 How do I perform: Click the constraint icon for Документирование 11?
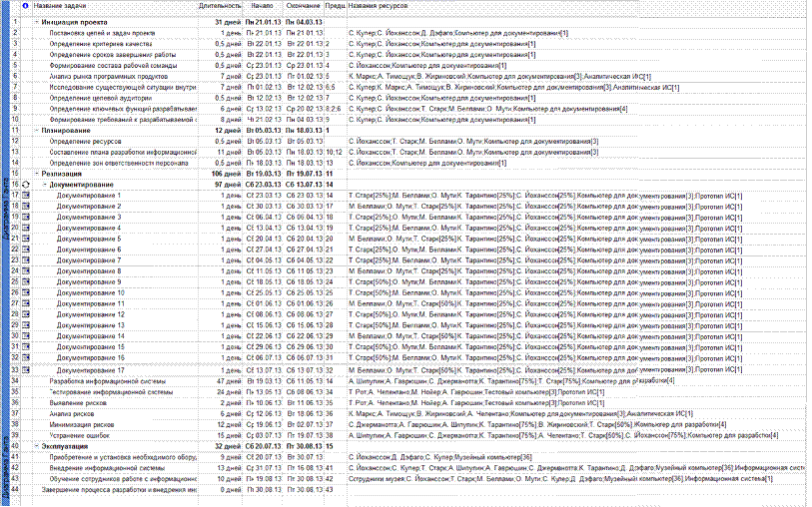(x=26, y=304)
